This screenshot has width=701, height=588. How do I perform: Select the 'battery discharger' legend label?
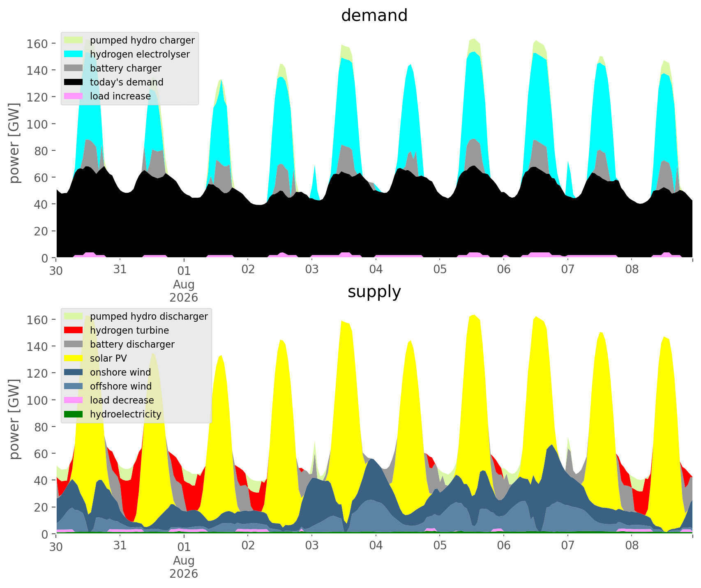tap(132, 345)
